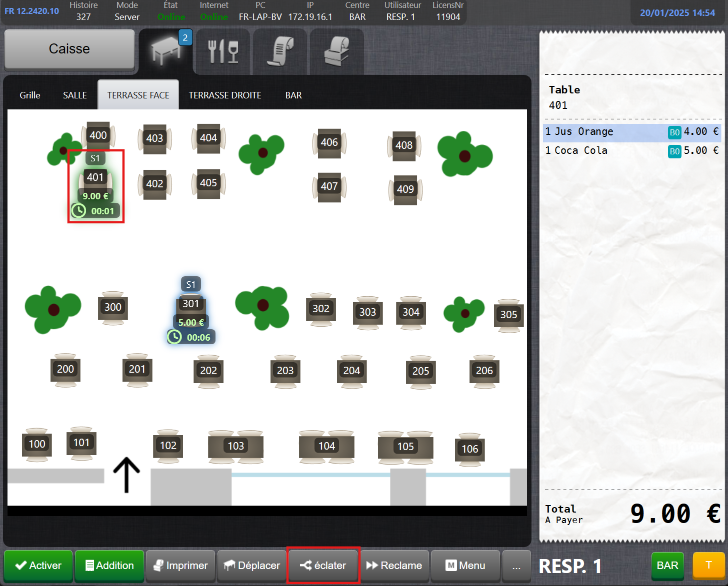Click the green Activer button
Viewport: 728px width, 586px height.
click(38, 566)
